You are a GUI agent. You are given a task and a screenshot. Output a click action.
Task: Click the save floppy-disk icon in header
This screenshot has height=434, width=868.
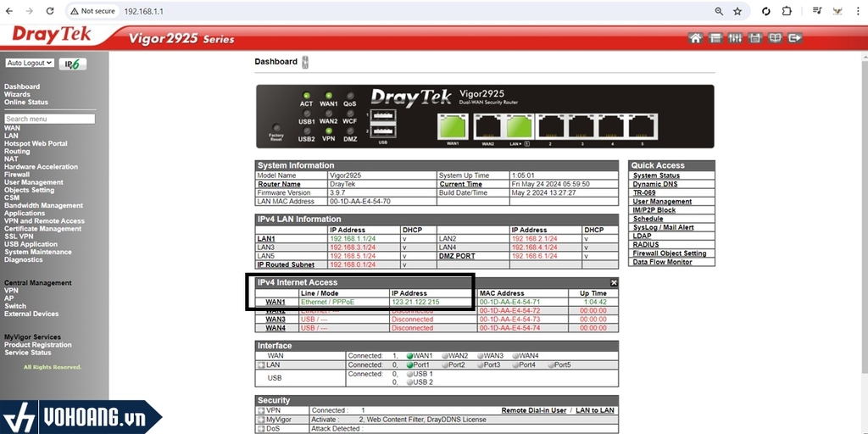click(x=754, y=38)
